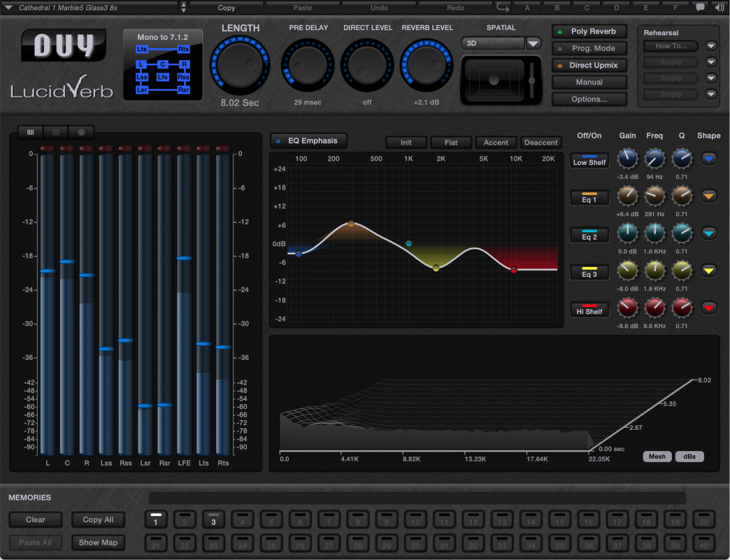The height and width of the screenshot is (560, 730).
Task: Click the A/B compare arrow icon
Action: [502, 7]
